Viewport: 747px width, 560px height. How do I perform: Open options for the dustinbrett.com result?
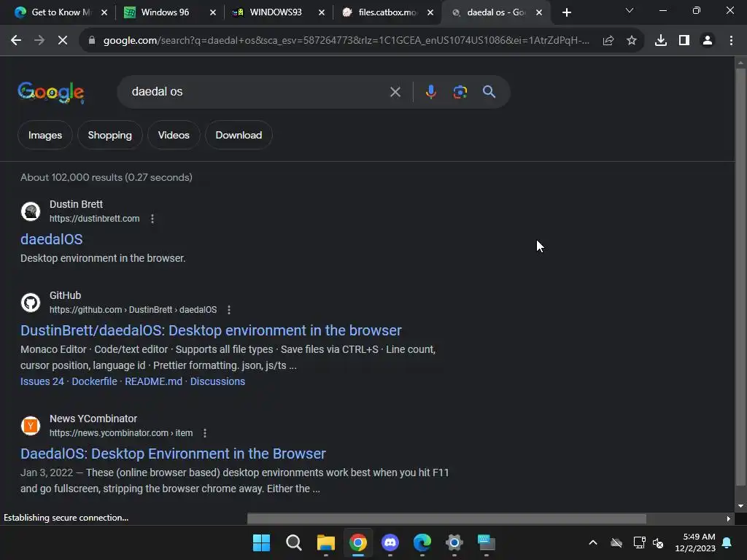click(152, 219)
